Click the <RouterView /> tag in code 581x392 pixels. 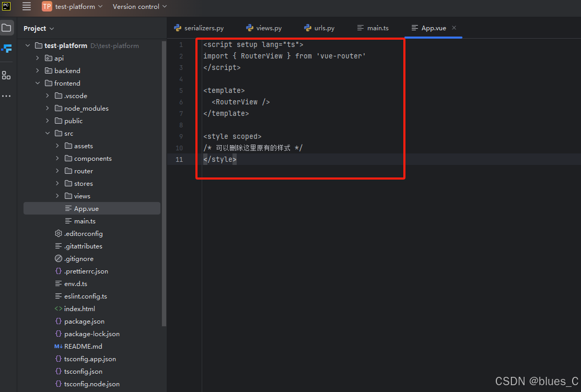pyautogui.click(x=241, y=102)
